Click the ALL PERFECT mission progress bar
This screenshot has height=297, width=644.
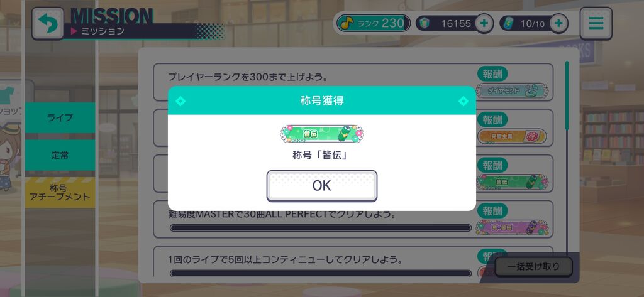tap(320, 228)
